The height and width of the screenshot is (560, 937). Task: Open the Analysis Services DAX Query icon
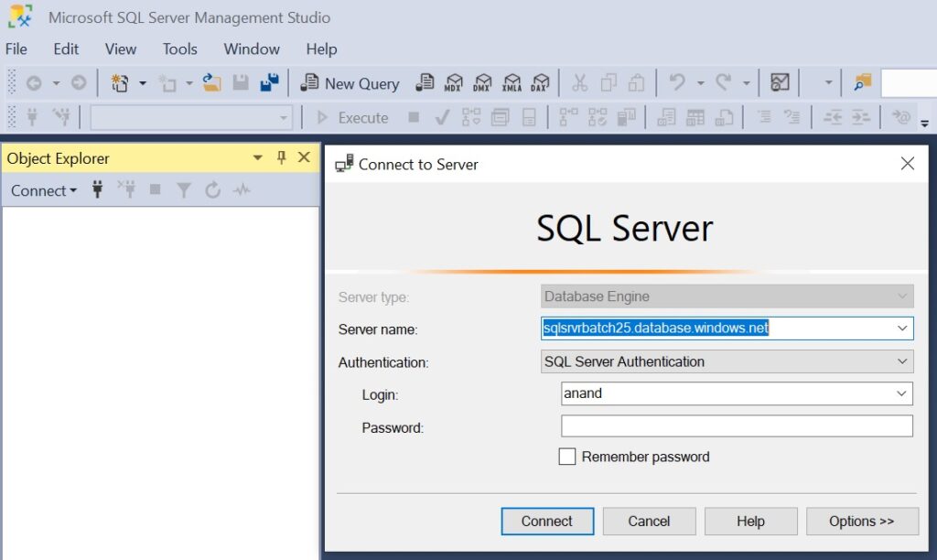540,83
